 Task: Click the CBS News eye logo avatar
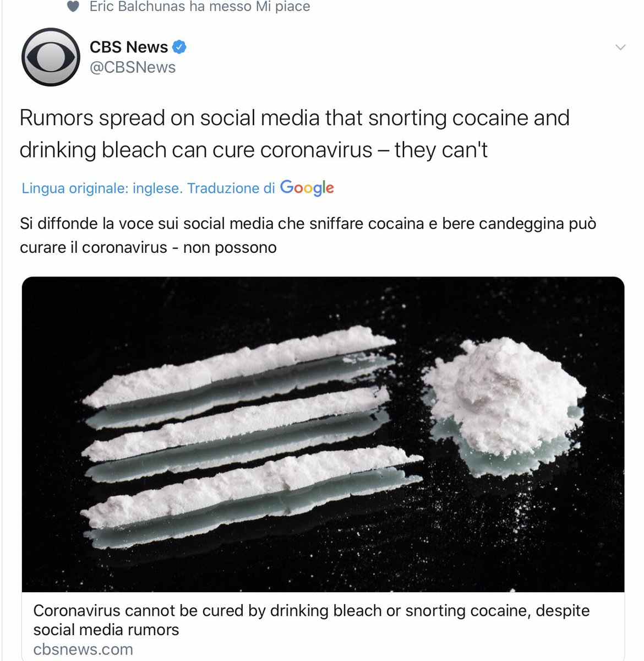(51, 57)
